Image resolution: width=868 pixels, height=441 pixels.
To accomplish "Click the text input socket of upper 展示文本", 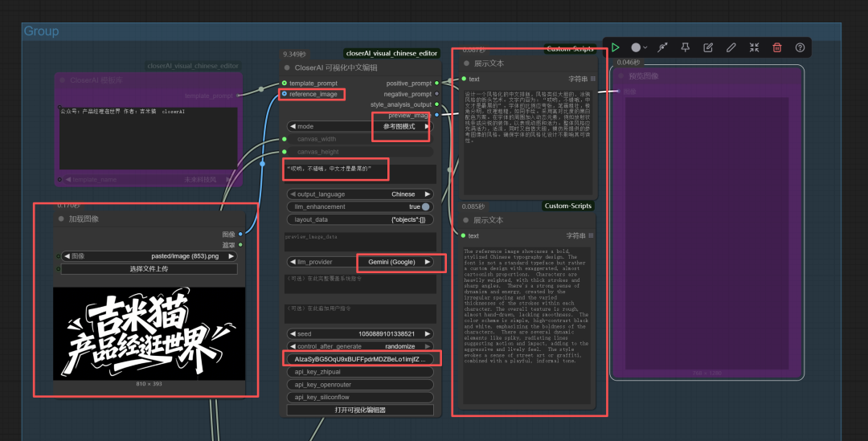I will [x=464, y=79].
